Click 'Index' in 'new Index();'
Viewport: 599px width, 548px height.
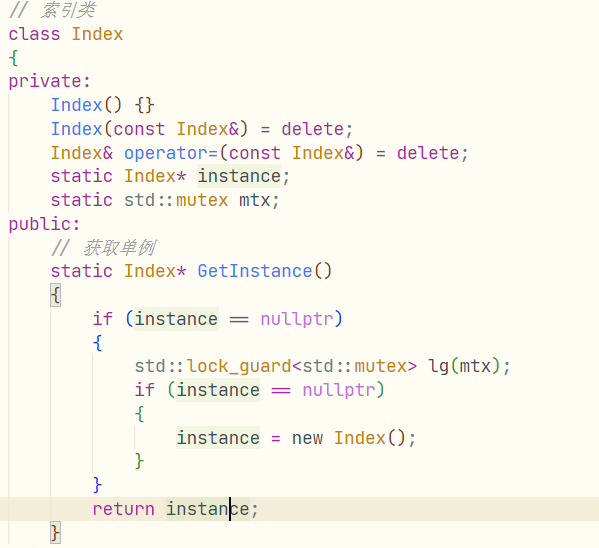[360, 438]
